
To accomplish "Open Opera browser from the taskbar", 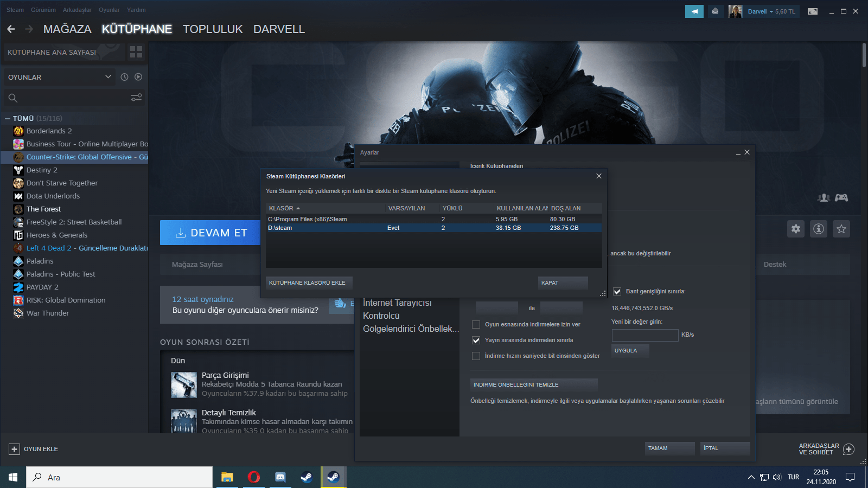I will click(x=254, y=477).
